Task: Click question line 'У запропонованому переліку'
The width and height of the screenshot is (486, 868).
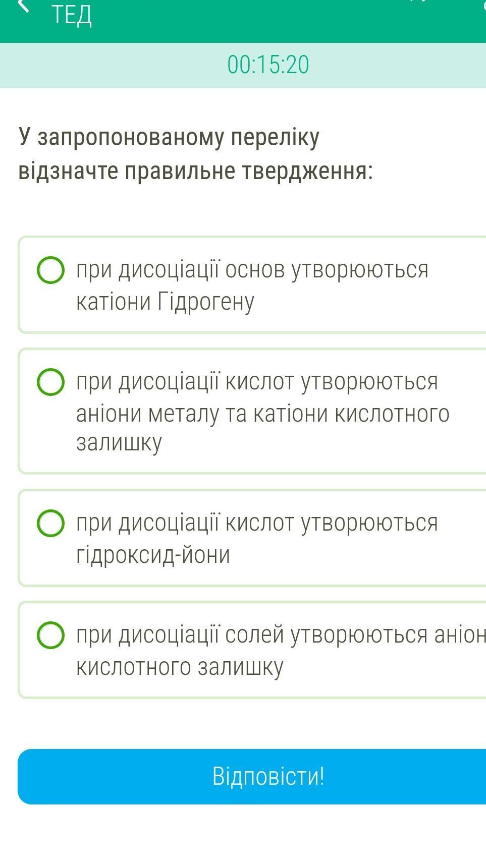Action: pos(169,137)
